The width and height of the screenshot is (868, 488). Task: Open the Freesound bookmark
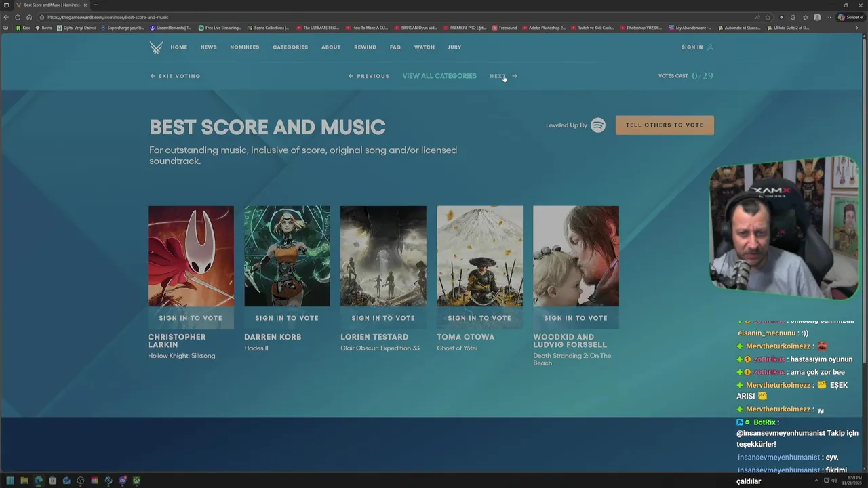[505, 28]
